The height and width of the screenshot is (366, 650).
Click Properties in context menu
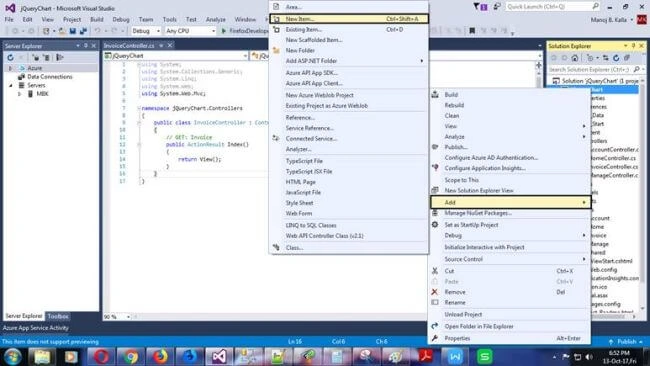click(x=509, y=338)
